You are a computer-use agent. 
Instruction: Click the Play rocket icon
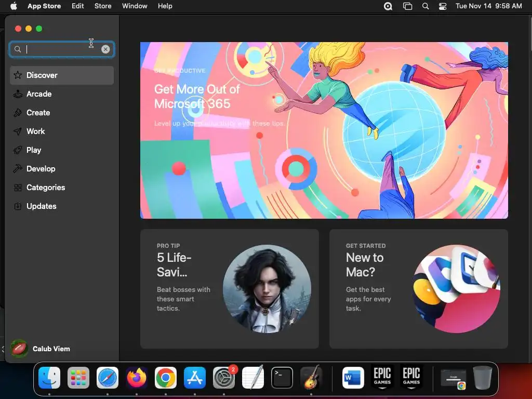(18, 150)
